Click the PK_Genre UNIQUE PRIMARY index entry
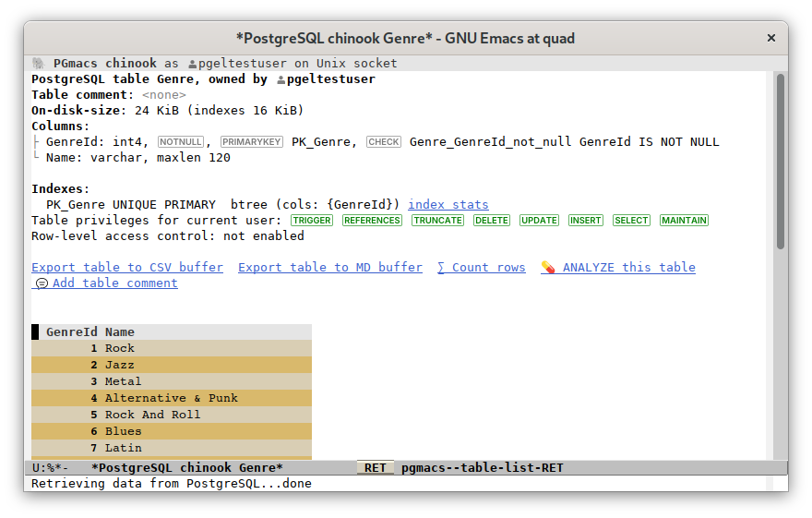This screenshot has height=518, width=812. click(x=130, y=205)
